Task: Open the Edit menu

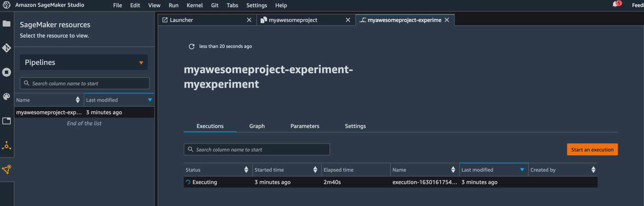Action: pos(135,6)
